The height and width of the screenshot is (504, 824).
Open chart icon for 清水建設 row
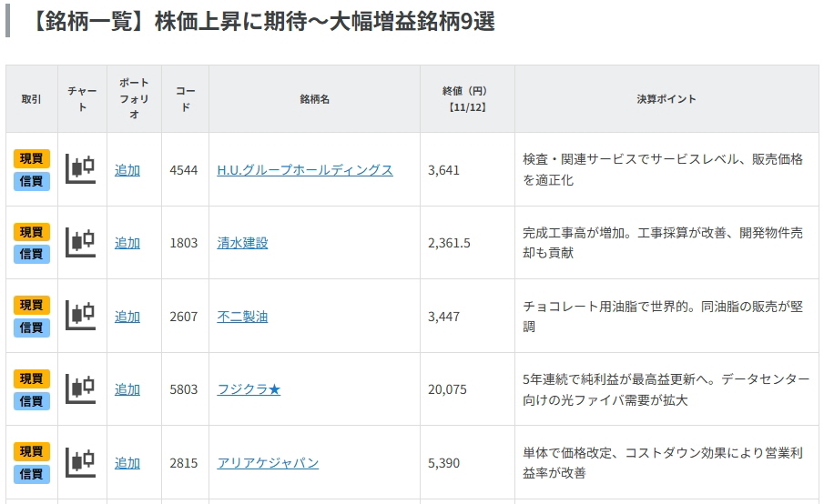(80, 243)
